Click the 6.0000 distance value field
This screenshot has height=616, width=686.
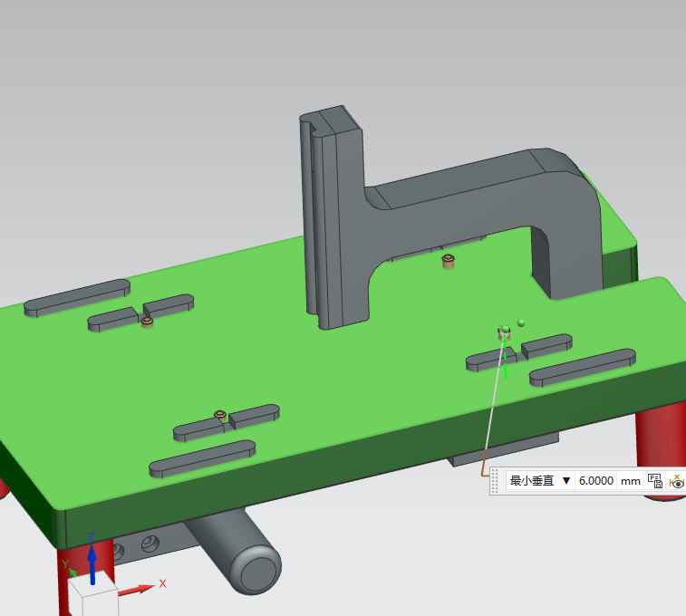tap(596, 481)
